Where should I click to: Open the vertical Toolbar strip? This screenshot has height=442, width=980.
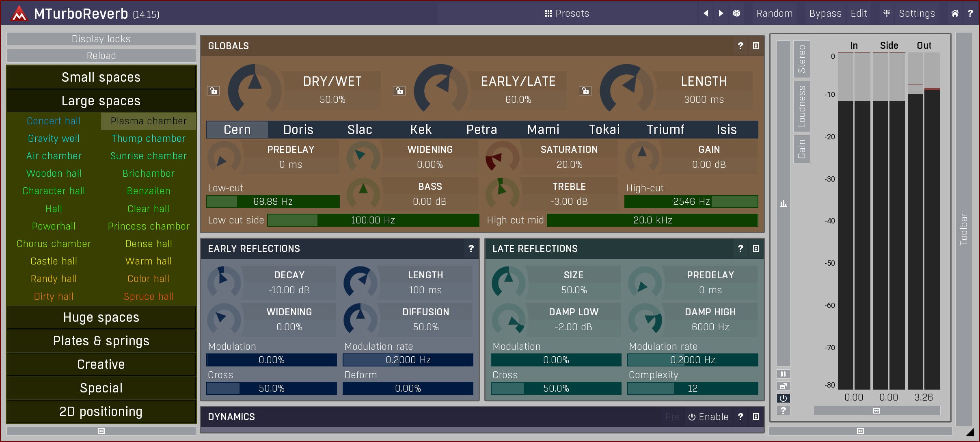tap(963, 228)
